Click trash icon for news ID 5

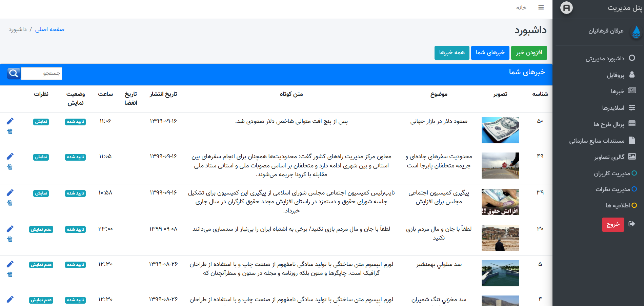pyautogui.click(x=10, y=274)
